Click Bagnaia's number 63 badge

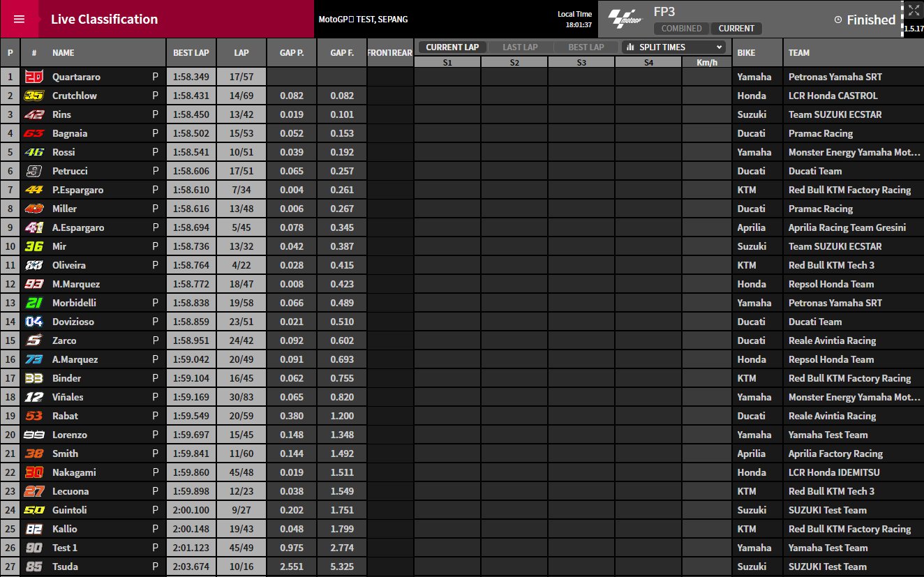coord(33,133)
